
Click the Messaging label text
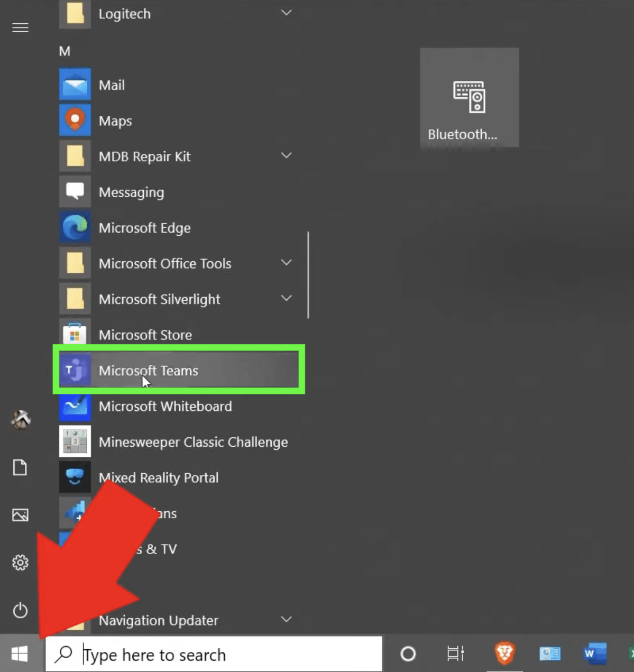pos(131,192)
